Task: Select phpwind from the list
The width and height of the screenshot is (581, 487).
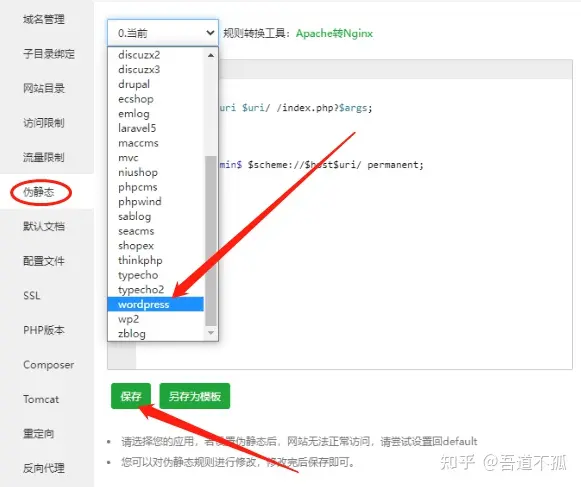Action: pyautogui.click(x=156, y=202)
